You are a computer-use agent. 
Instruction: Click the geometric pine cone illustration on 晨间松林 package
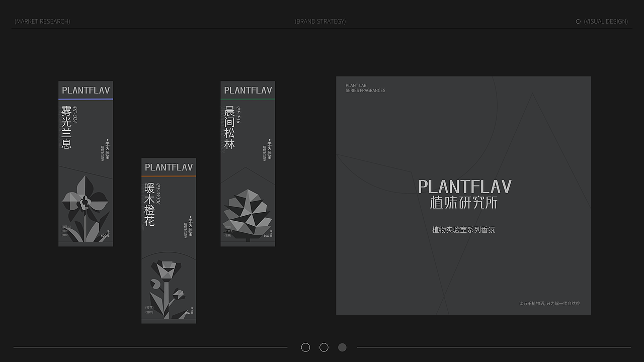click(248, 214)
